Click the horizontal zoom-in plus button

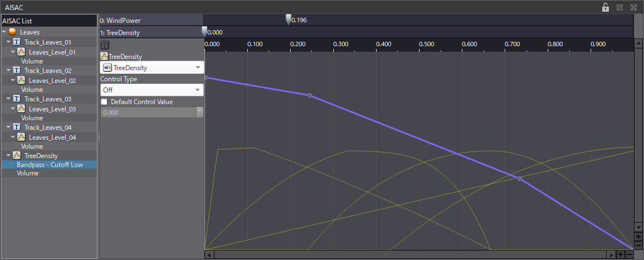click(x=621, y=255)
